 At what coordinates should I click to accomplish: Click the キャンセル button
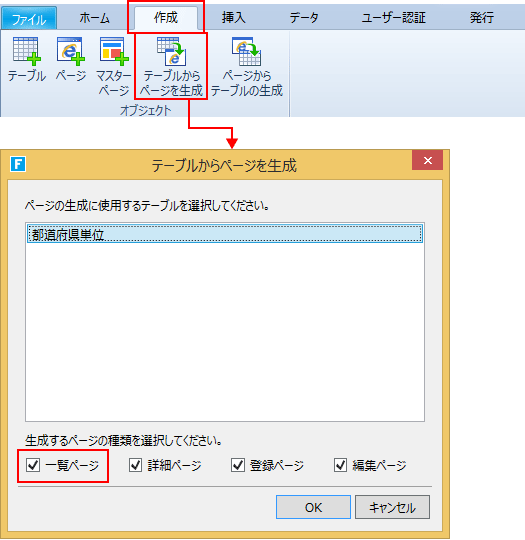pos(392,507)
